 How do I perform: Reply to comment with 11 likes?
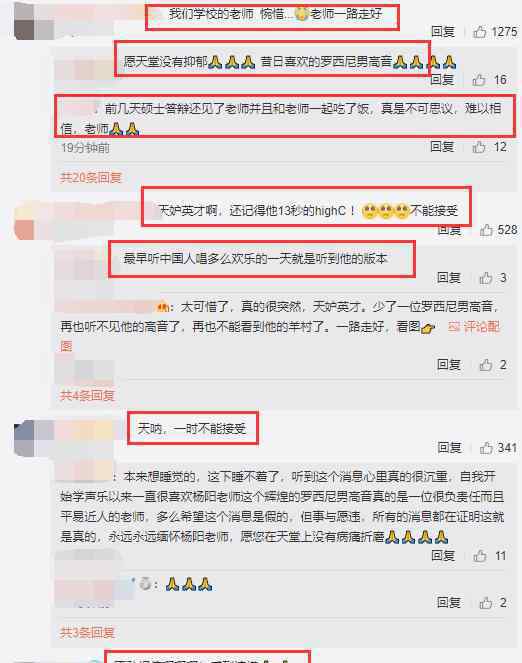coord(443,556)
